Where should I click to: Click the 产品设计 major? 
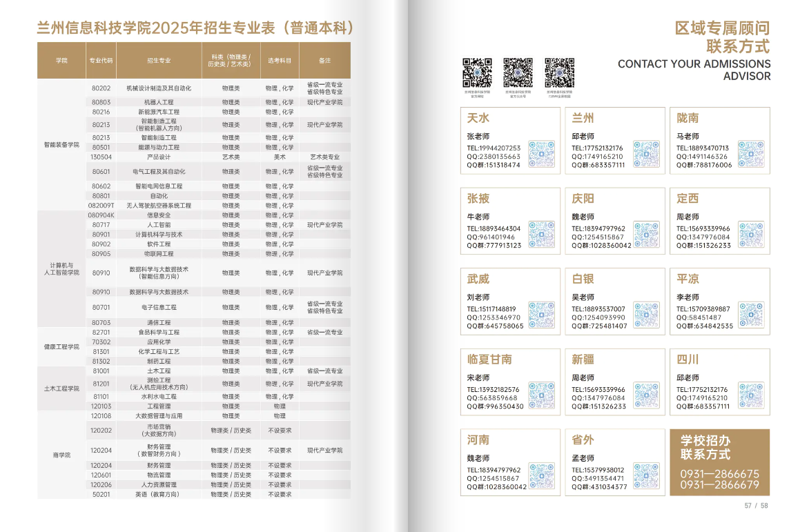click(x=159, y=157)
